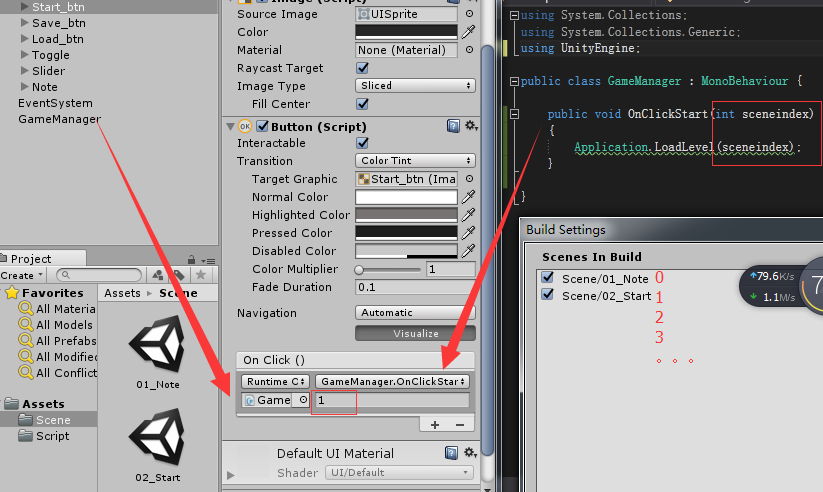Open Create dropdown in Project panel

click(x=22, y=275)
